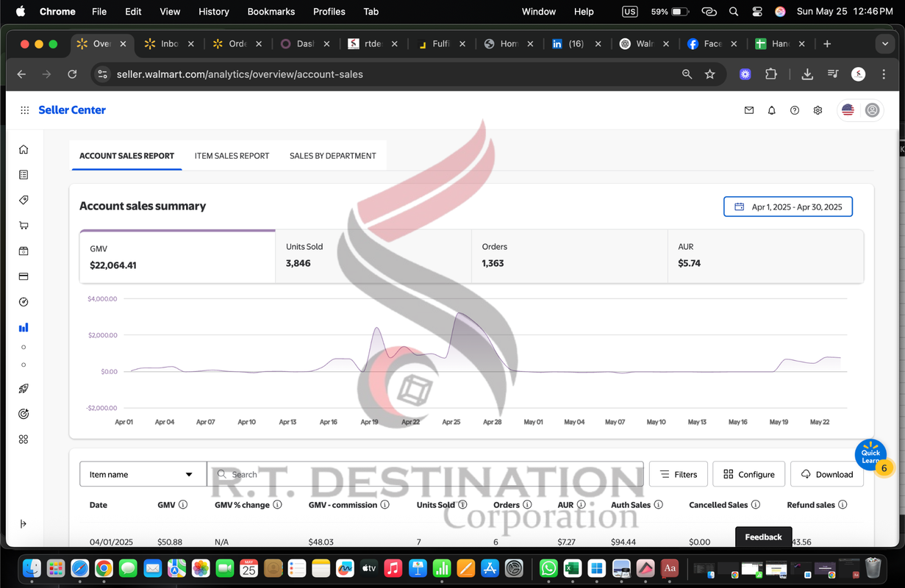Open the Profiles menu in menu bar

tap(329, 12)
